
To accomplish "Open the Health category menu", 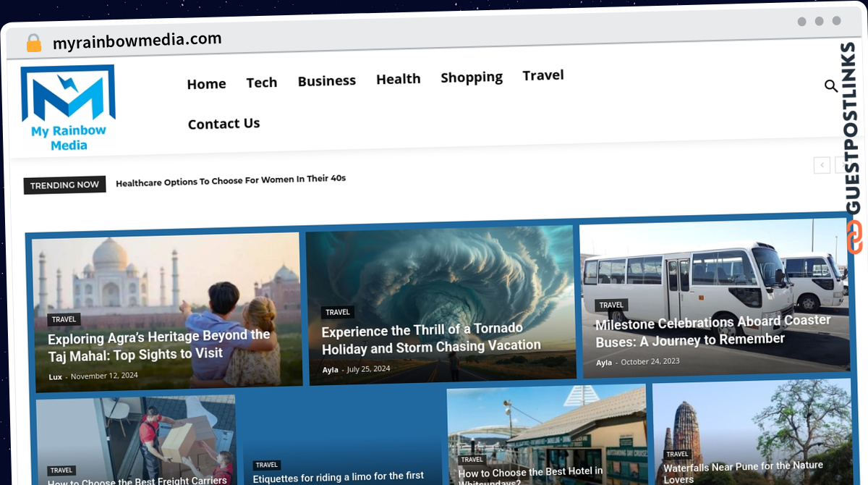I will pyautogui.click(x=399, y=79).
